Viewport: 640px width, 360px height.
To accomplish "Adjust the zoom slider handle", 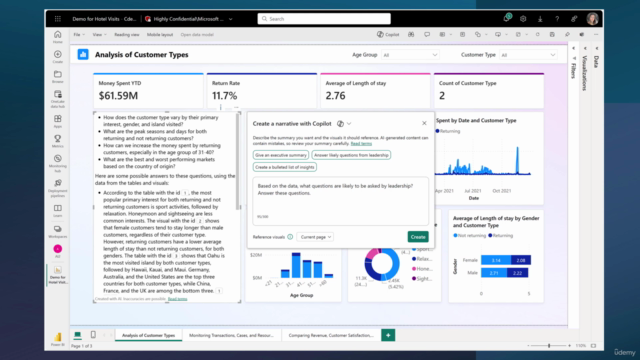I will [x=549, y=346].
